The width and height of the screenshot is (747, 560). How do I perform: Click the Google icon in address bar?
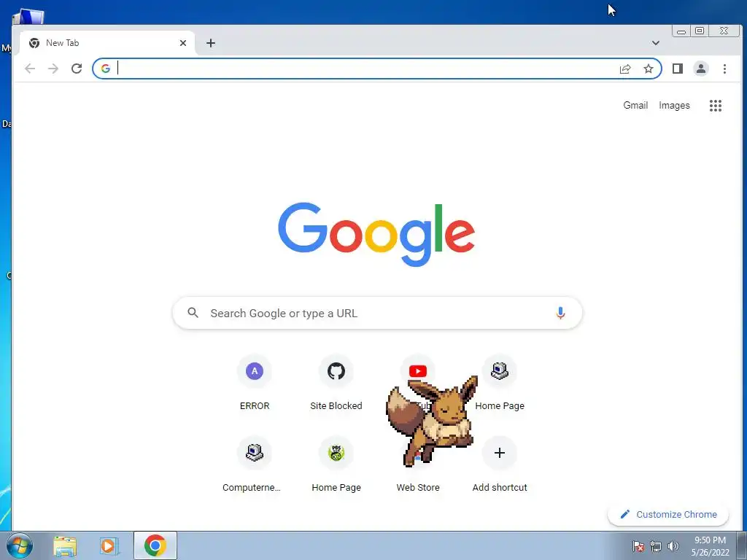coord(106,69)
